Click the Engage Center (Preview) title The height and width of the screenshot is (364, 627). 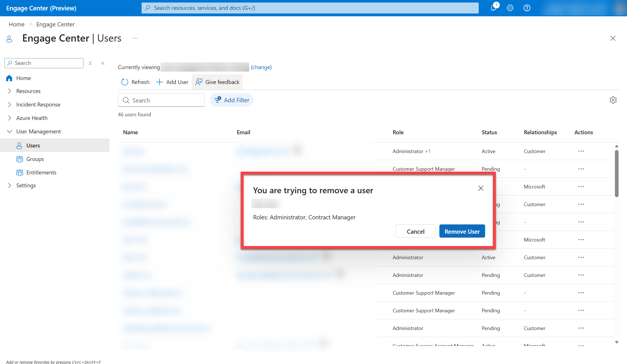pos(41,8)
